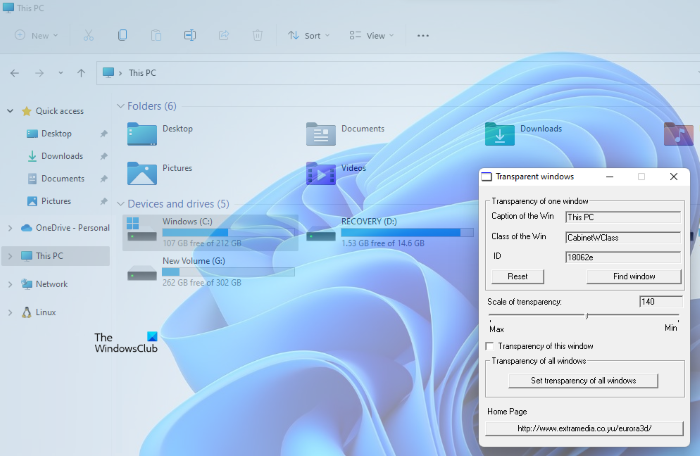The height and width of the screenshot is (456, 700).
Task: Expand the OneDrive - Personal tree node
Action: [10, 228]
